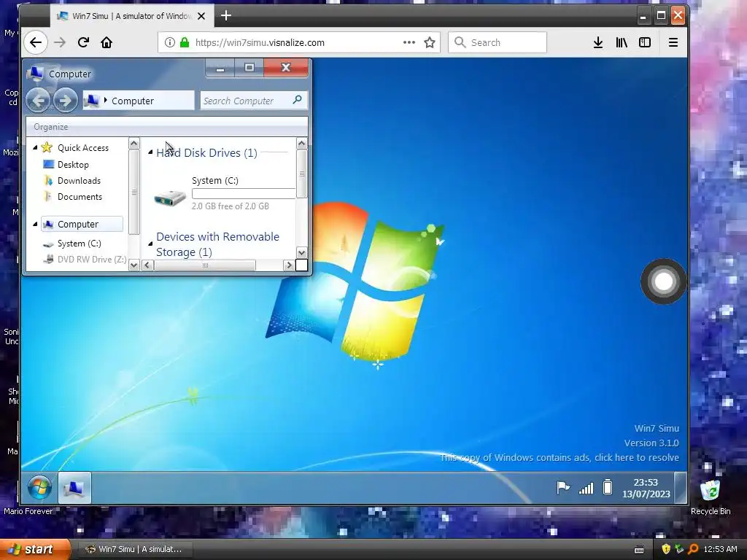The height and width of the screenshot is (560, 747).
Task: Reload the Win7 Simu page
Action: (x=83, y=42)
